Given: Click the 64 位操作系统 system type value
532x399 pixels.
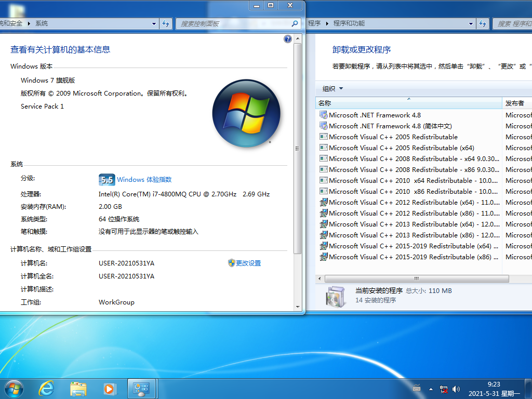Looking at the screenshot, I should [119, 219].
